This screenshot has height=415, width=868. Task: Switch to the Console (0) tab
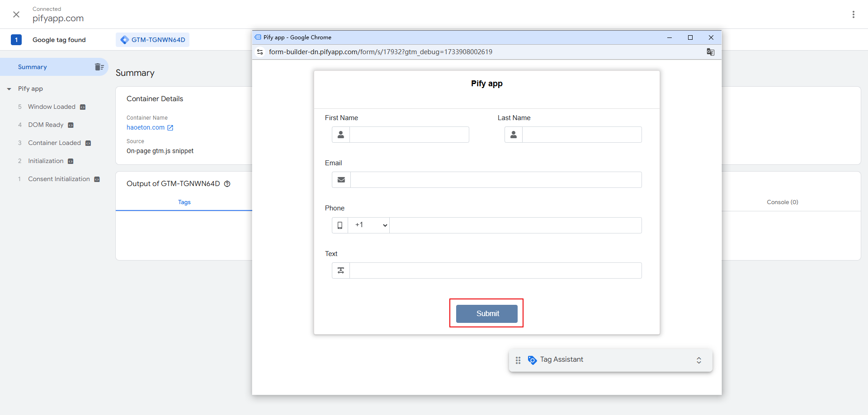point(783,202)
